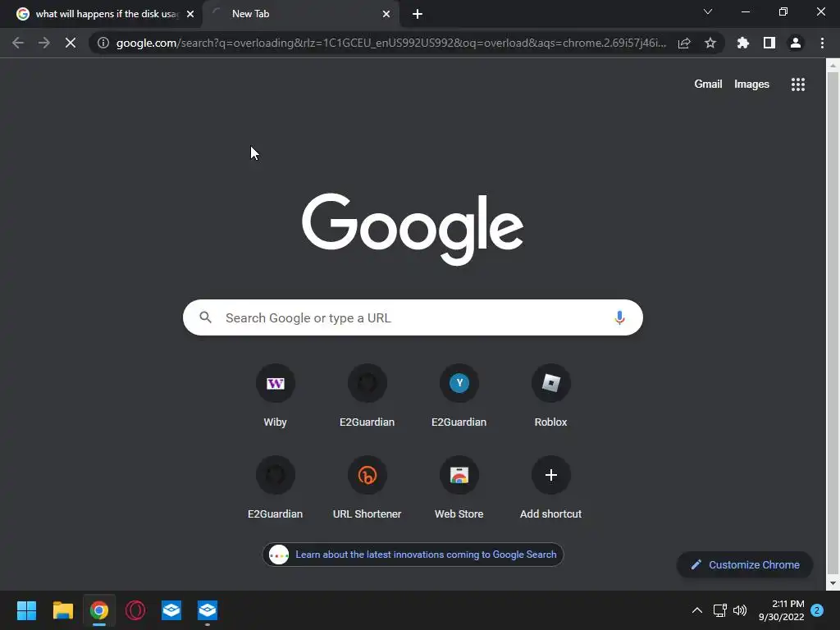
Task: Open the Wiby shortcut
Action: click(x=276, y=397)
